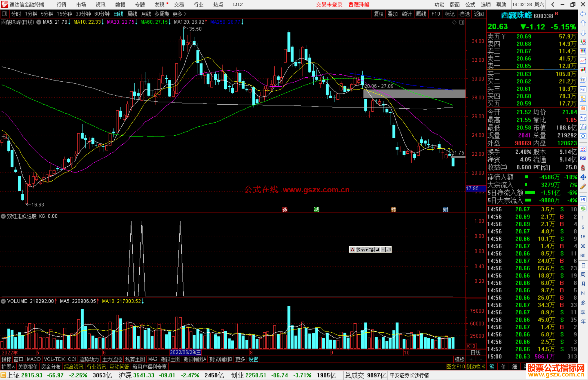Open the 行情 menu
588x380 pixels.
click(x=62, y=5)
